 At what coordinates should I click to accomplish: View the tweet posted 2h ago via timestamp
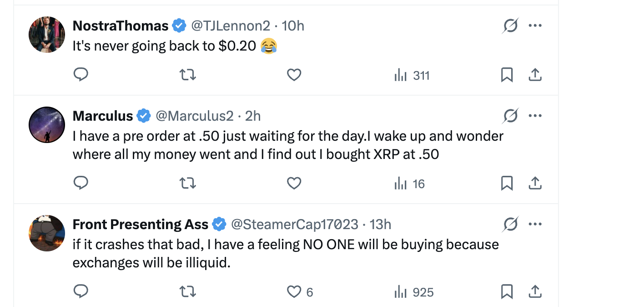click(252, 116)
